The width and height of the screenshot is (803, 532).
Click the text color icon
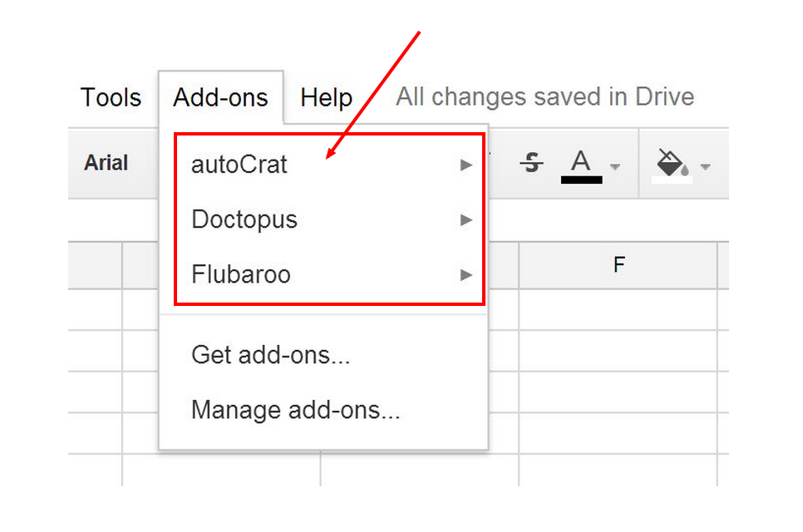(581, 160)
